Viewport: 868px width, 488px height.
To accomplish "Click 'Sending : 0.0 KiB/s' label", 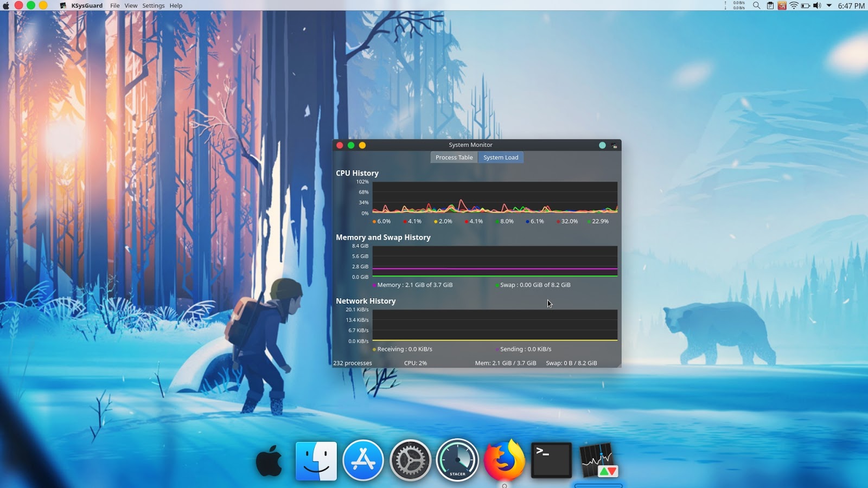I will pos(526,349).
